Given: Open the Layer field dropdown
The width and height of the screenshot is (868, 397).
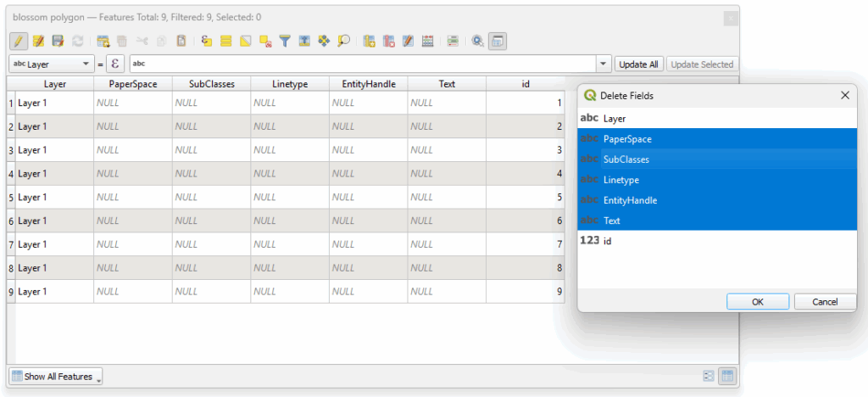Looking at the screenshot, I should (51, 64).
